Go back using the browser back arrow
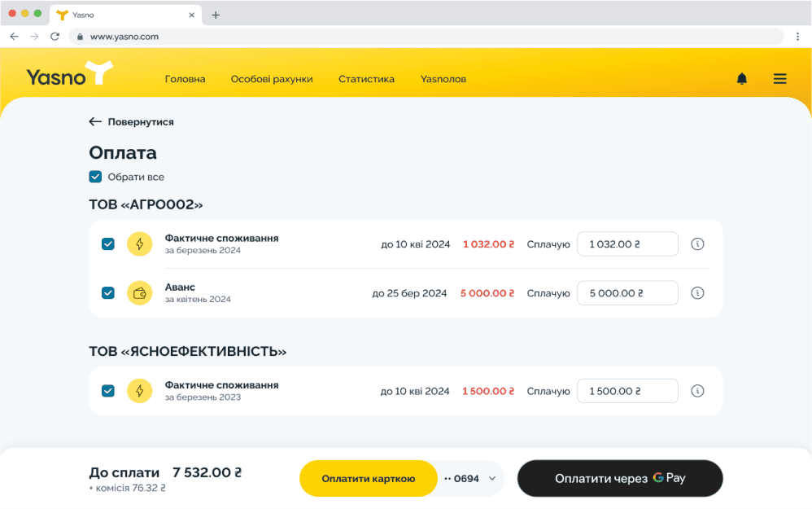The image size is (812, 509). pyautogui.click(x=14, y=37)
